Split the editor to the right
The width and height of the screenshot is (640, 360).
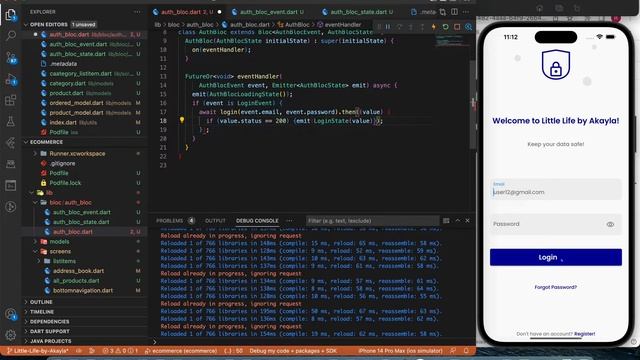coord(454,12)
